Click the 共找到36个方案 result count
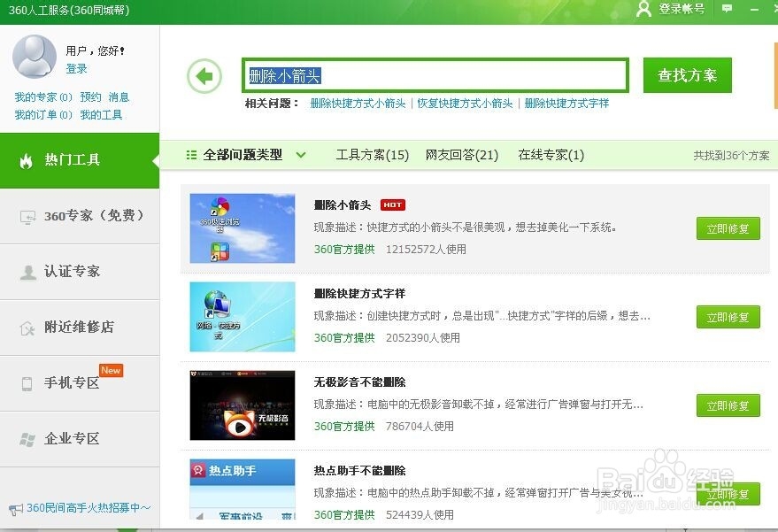This screenshot has width=778, height=532. (x=731, y=155)
